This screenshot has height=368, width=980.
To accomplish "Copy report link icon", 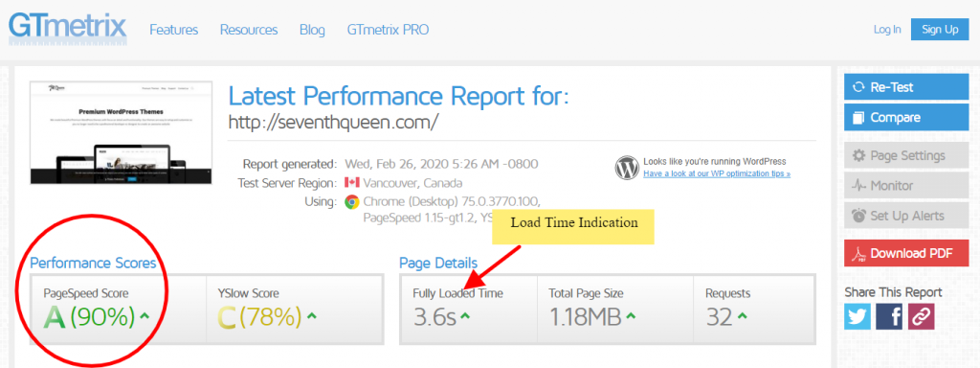I will (922, 316).
